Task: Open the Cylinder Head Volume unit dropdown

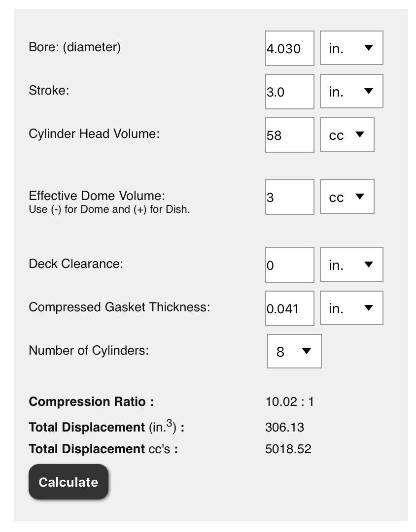Action: [x=347, y=134]
